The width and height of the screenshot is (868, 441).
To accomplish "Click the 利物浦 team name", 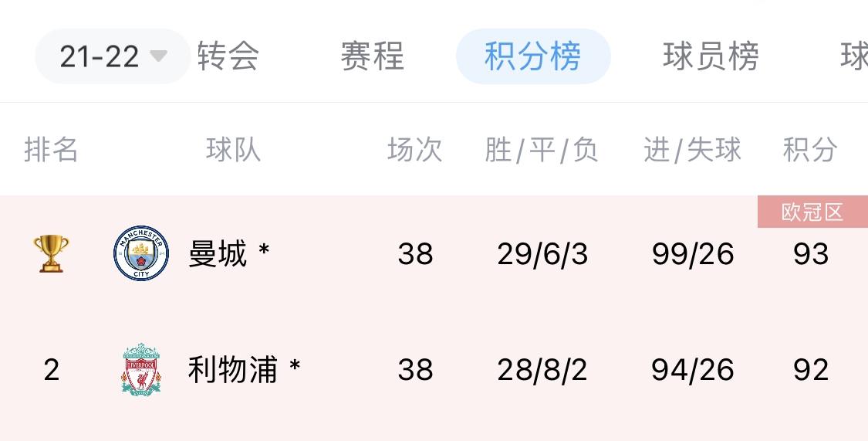I will point(233,370).
